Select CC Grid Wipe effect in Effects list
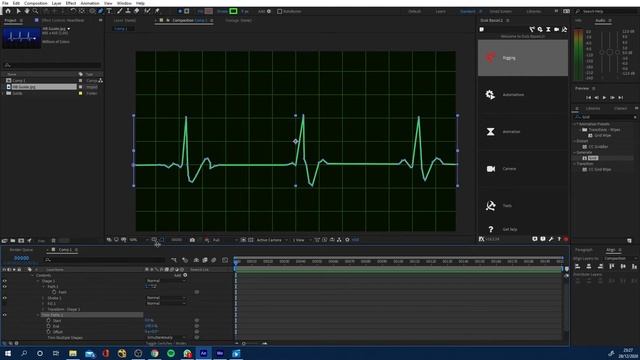640x360 pixels. [x=600, y=169]
